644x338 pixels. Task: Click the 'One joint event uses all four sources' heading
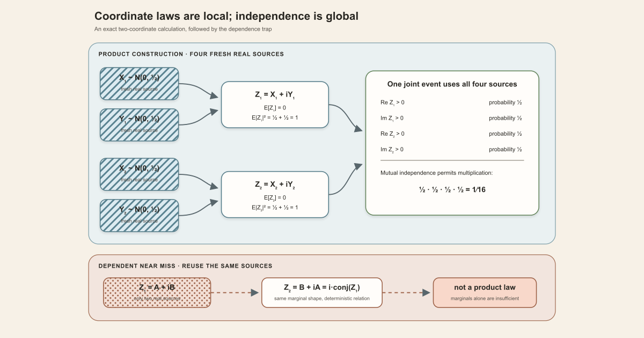(452, 84)
